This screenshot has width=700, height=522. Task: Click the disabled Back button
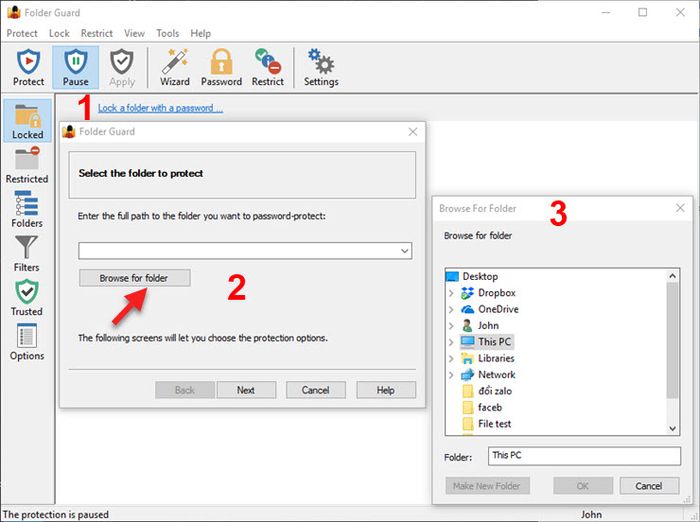click(185, 390)
